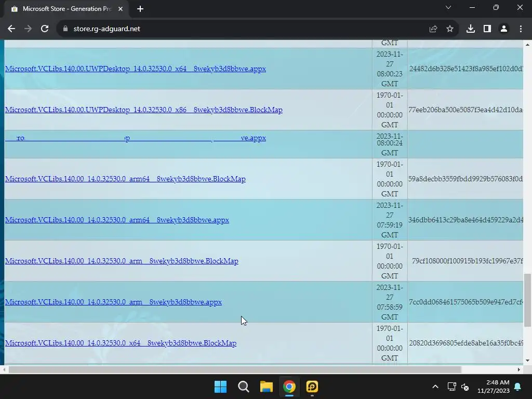
Task: Toggle the Chrome side panel
Action: (x=487, y=29)
